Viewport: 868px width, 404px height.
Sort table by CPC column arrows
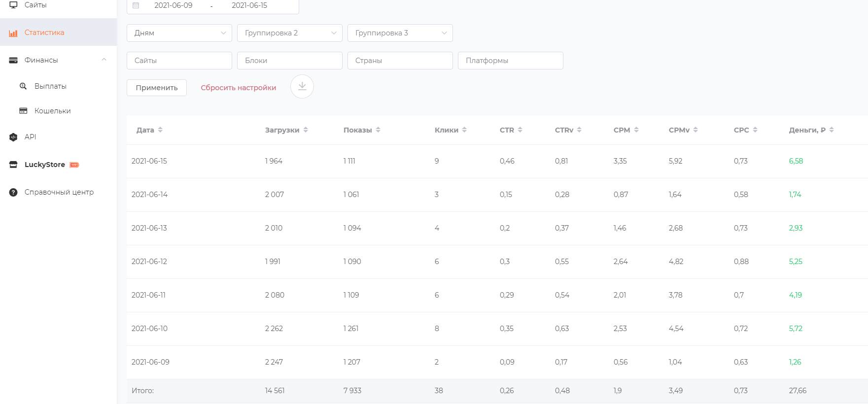click(x=755, y=130)
